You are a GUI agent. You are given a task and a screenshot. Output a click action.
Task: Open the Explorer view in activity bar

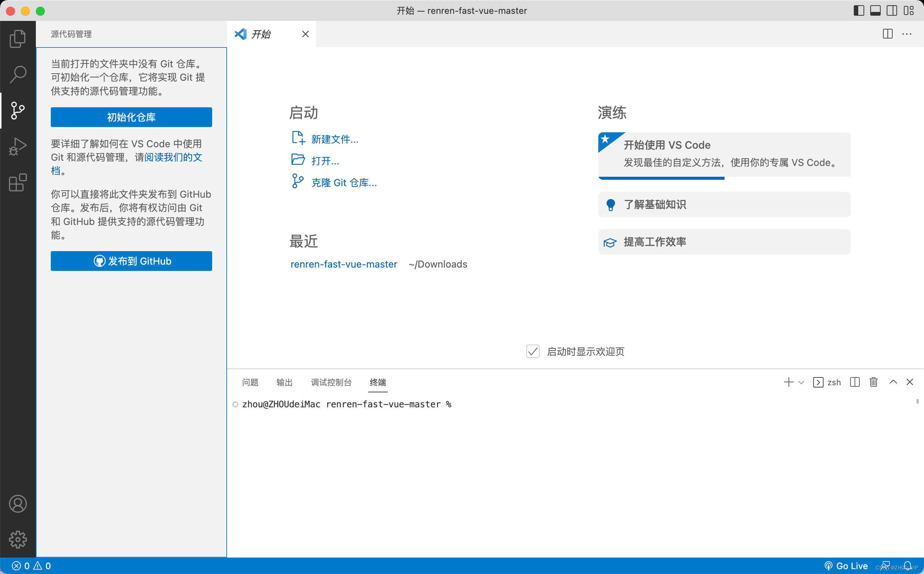tap(18, 38)
